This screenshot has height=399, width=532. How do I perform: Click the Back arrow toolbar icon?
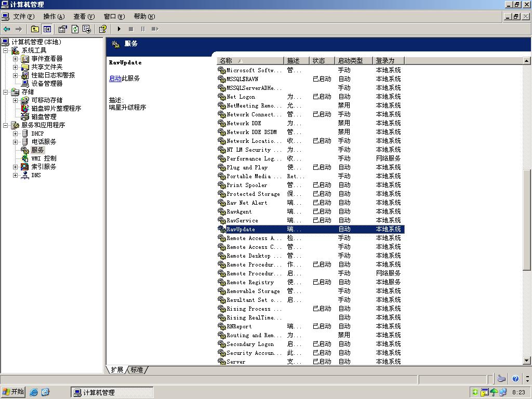tap(7, 29)
